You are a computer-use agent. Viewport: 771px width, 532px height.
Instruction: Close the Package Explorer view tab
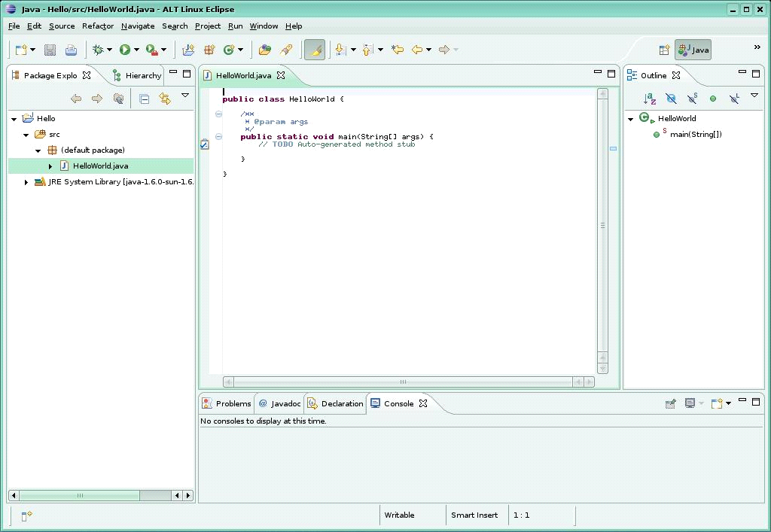pos(87,75)
